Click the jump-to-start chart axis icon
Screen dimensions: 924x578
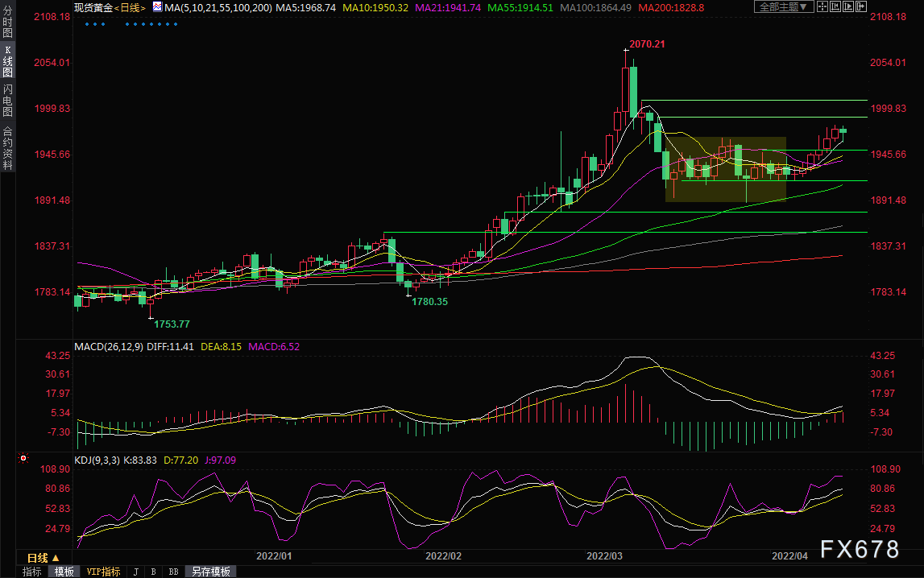(x=835, y=6)
